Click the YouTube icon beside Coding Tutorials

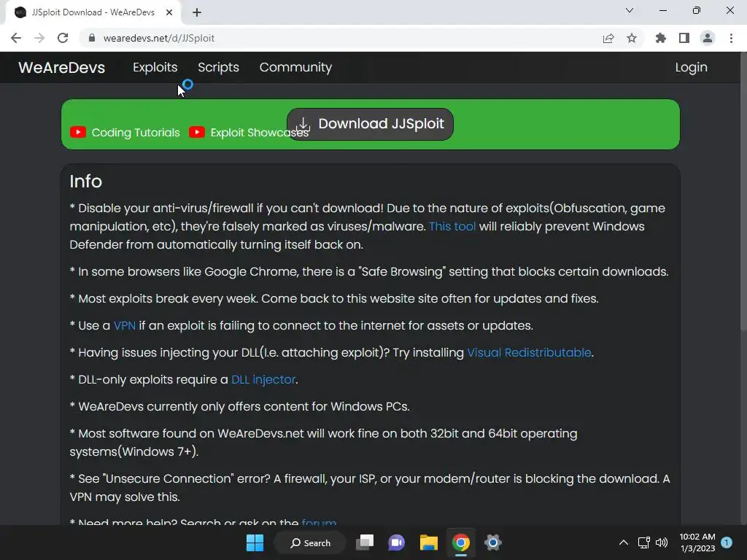coord(78,132)
